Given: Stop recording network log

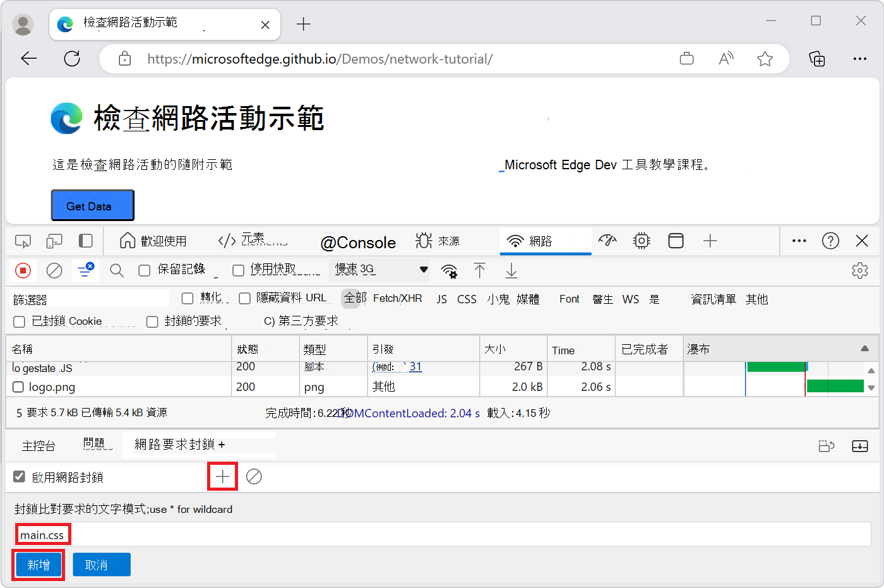Looking at the screenshot, I should pyautogui.click(x=23, y=271).
